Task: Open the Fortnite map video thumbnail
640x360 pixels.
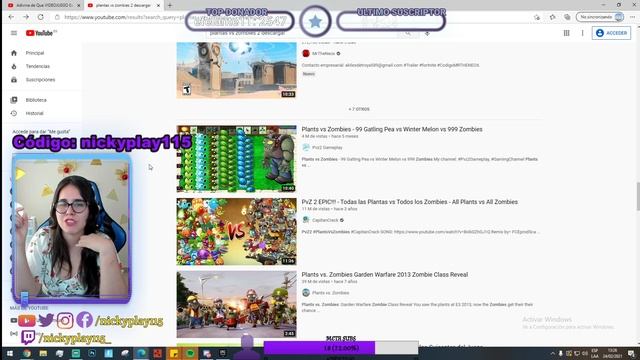Action: (236, 70)
